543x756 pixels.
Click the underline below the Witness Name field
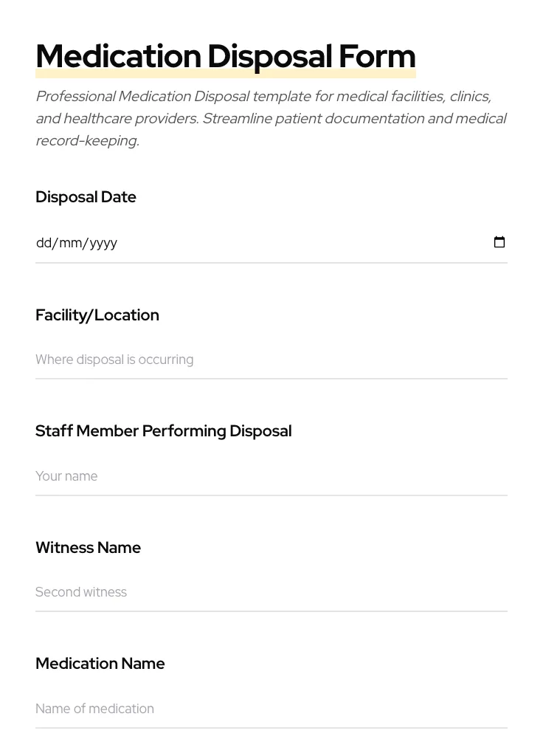point(271,611)
